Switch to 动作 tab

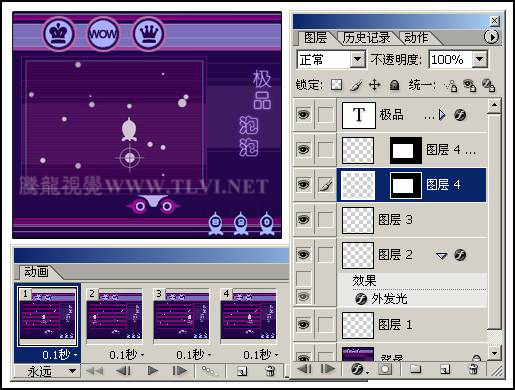pyautogui.click(x=416, y=38)
